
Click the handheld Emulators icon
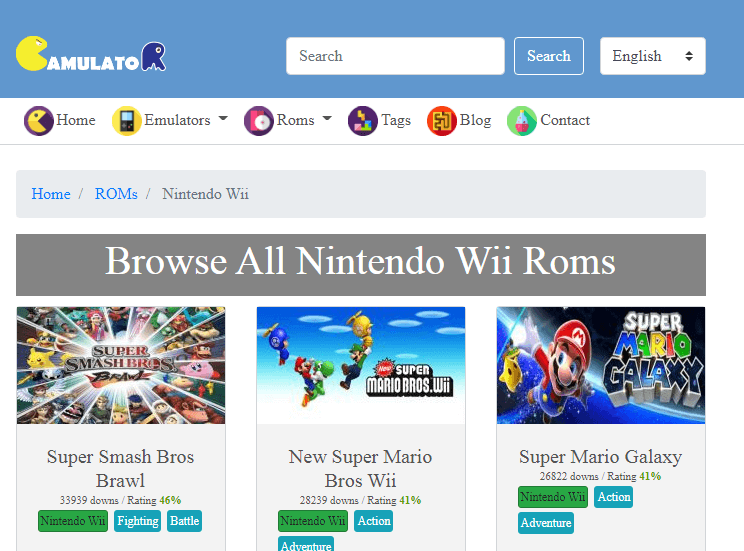(127, 121)
